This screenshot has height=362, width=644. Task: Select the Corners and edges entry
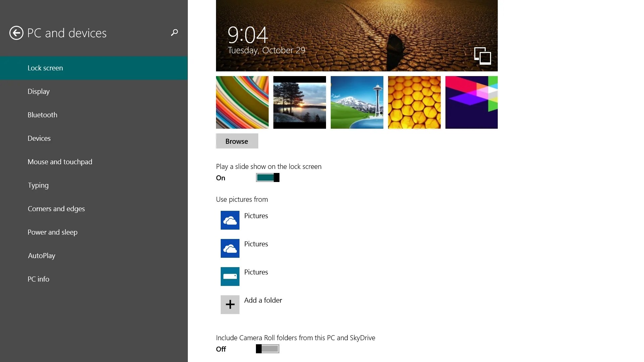pyautogui.click(x=56, y=208)
